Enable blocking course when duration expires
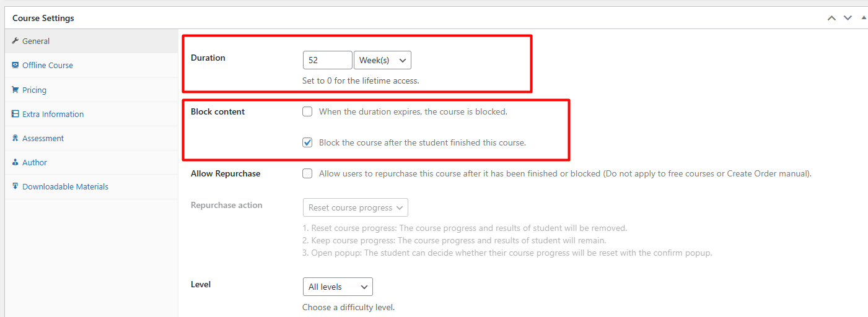The width and height of the screenshot is (868, 317). [307, 111]
